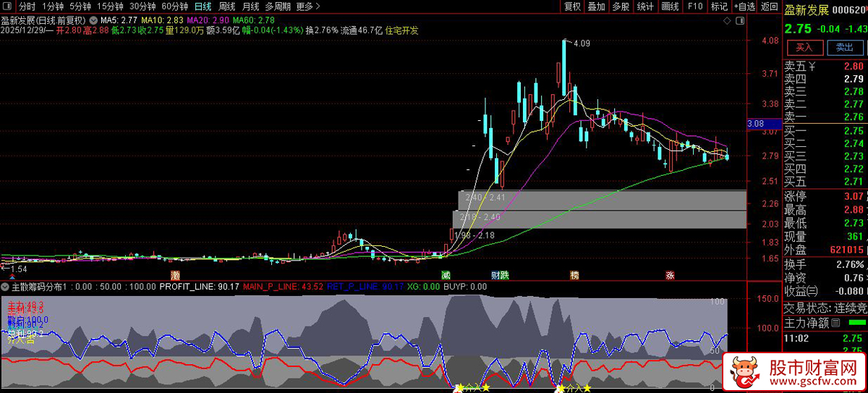Click the 跌 event marker on timeline

505,276
